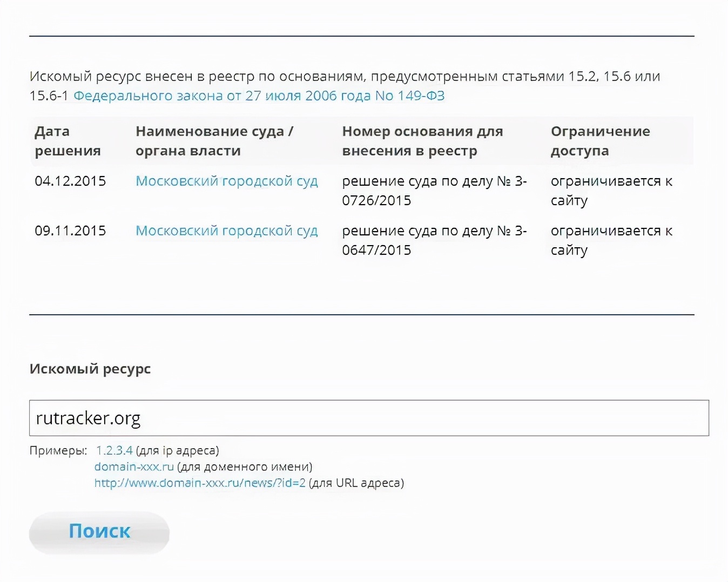Click ограничивается к сайту in 04.12.2015 row
Screen dimensions: 728x582
pyautogui.click(x=611, y=191)
